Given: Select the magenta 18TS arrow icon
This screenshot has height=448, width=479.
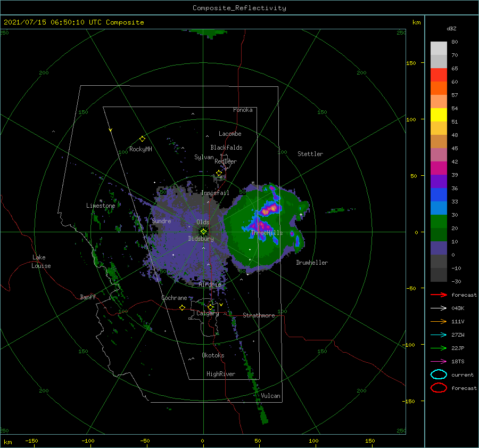Looking at the screenshot, I should pos(439,361).
